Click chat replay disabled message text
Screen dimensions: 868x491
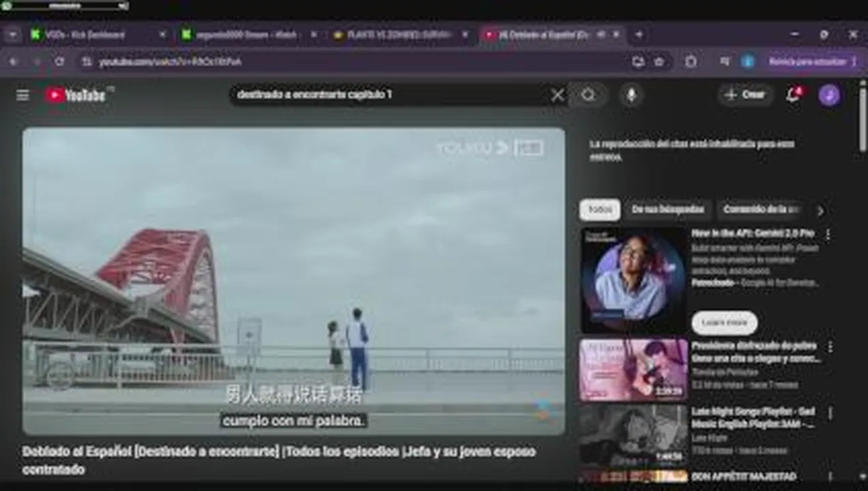click(x=692, y=150)
